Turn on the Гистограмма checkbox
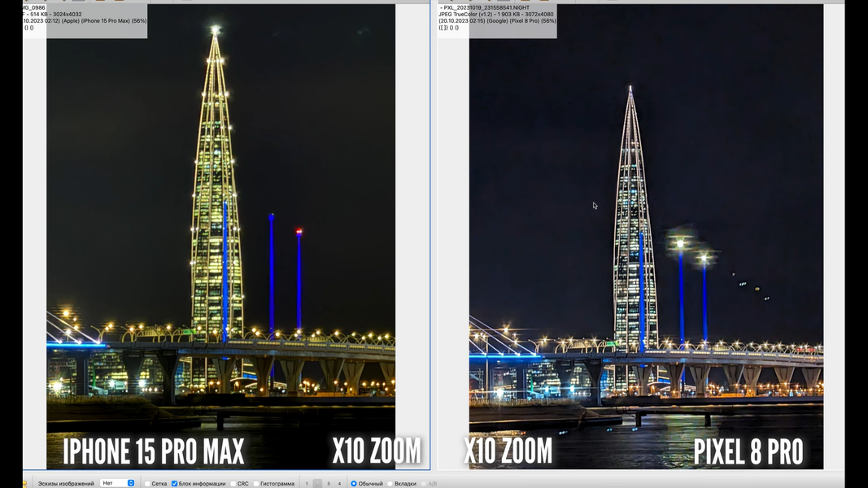Image resolution: width=868 pixels, height=488 pixels. coord(256,483)
